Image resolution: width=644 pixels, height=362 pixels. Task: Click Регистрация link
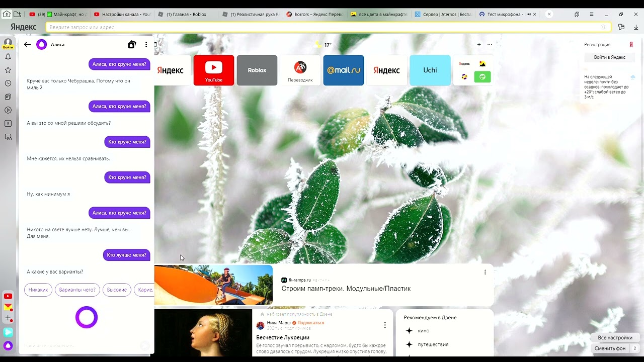597,45
